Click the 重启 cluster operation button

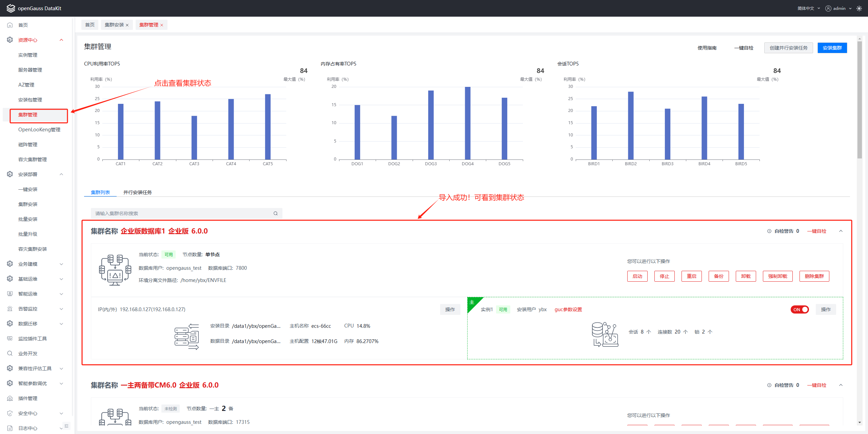click(691, 276)
